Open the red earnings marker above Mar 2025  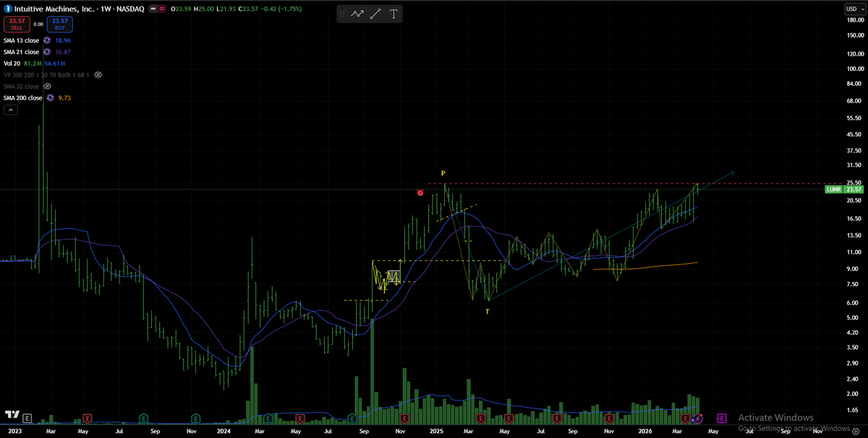(x=480, y=418)
